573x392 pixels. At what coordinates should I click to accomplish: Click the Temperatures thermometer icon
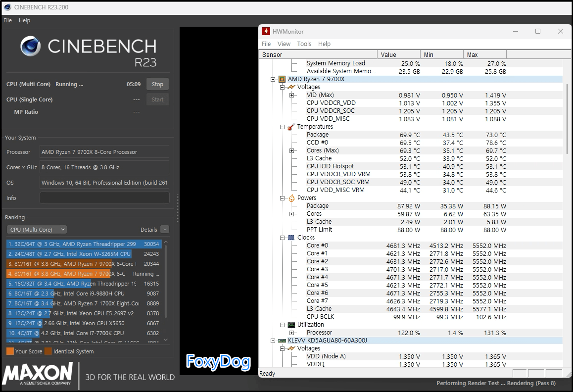point(291,127)
